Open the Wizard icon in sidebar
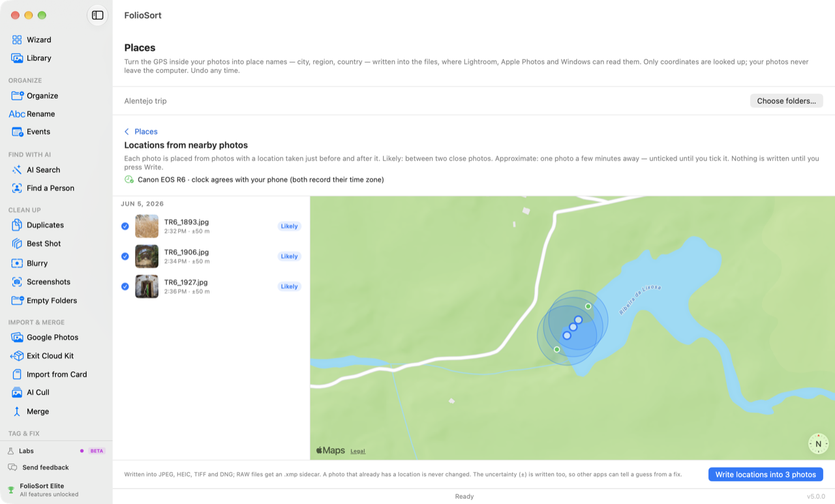Viewport: 835px width, 504px height. (x=17, y=40)
